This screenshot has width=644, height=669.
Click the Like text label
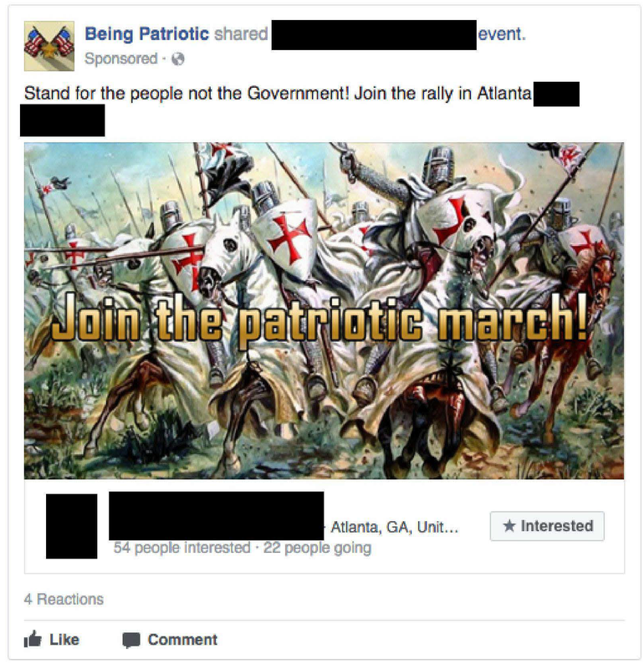point(64,640)
